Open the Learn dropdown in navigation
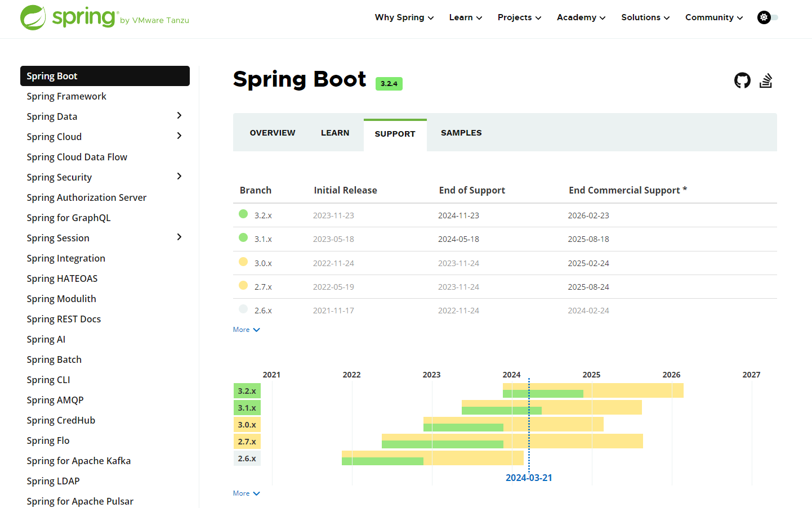Viewport: 812px width, 508px height. point(466,17)
